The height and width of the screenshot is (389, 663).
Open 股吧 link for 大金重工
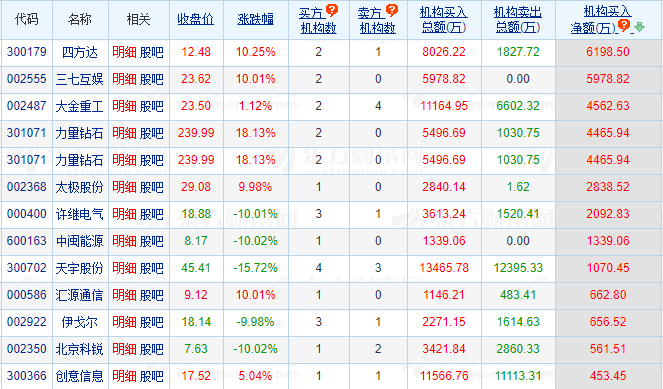pyautogui.click(x=151, y=106)
